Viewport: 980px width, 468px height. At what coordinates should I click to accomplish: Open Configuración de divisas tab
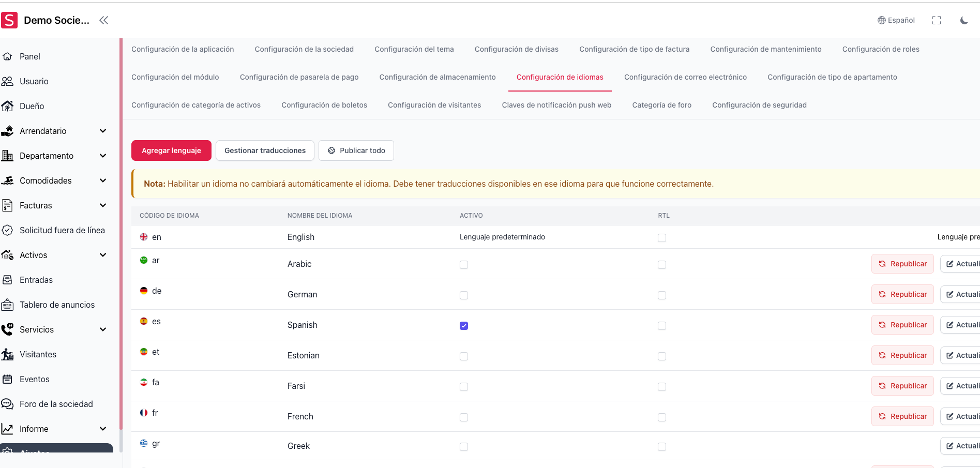click(516, 49)
